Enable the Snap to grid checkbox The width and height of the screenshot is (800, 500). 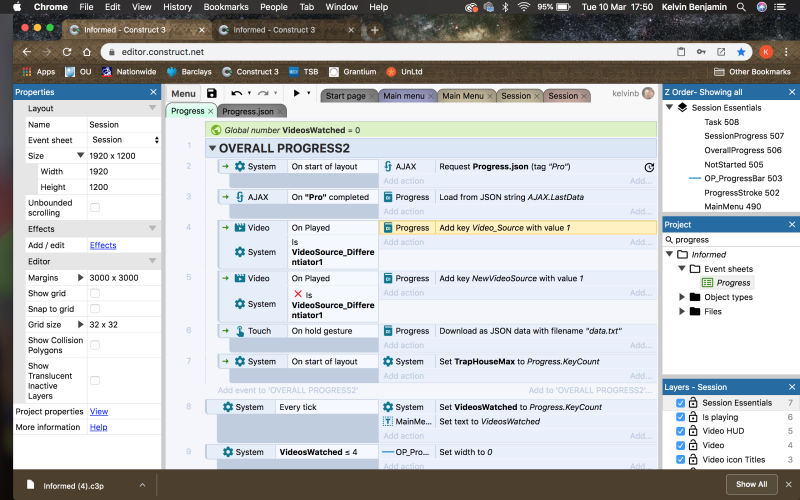(x=95, y=309)
